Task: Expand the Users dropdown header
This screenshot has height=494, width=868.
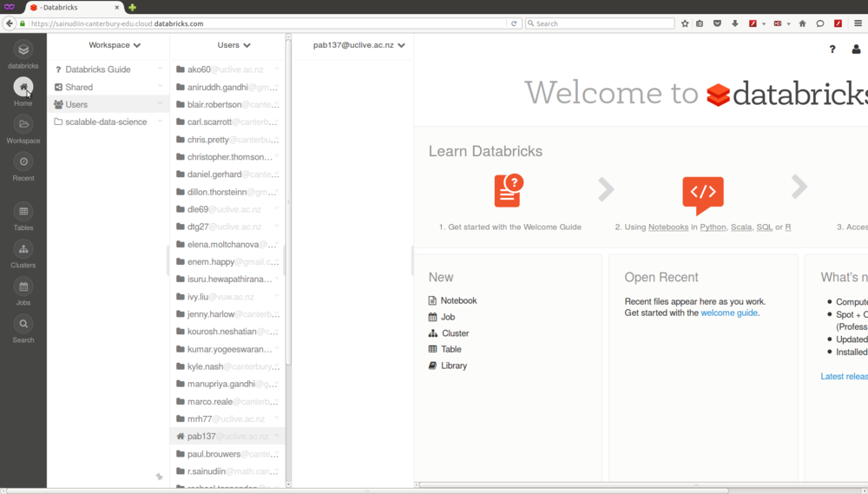Action: [233, 45]
